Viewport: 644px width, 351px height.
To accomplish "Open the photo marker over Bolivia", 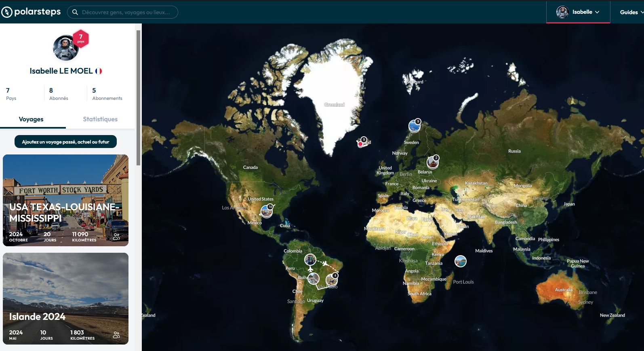I will pyautogui.click(x=314, y=279).
